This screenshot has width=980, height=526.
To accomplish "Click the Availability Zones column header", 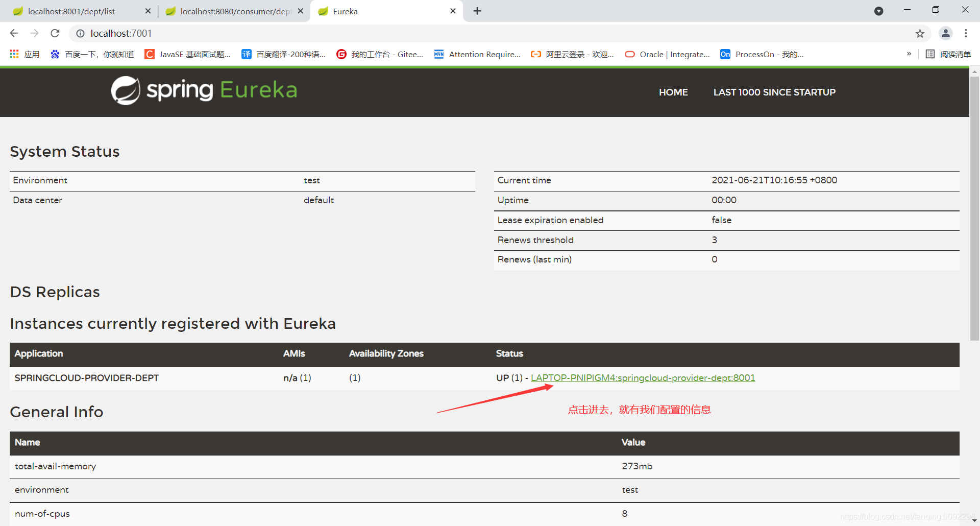I will [x=386, y=353].
